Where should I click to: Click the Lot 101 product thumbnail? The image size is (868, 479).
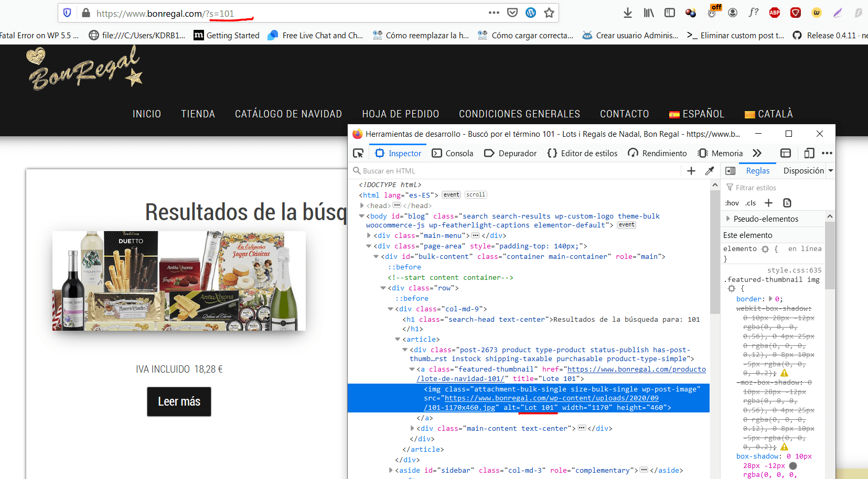tap(179, 281)
